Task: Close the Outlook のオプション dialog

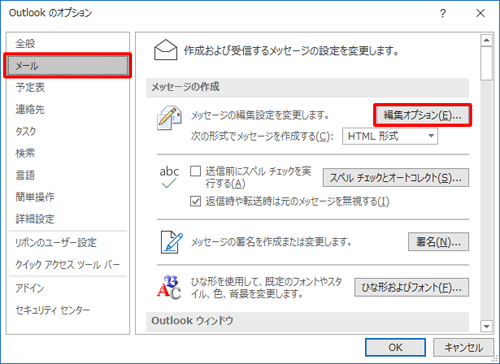Action: [480, 13]
